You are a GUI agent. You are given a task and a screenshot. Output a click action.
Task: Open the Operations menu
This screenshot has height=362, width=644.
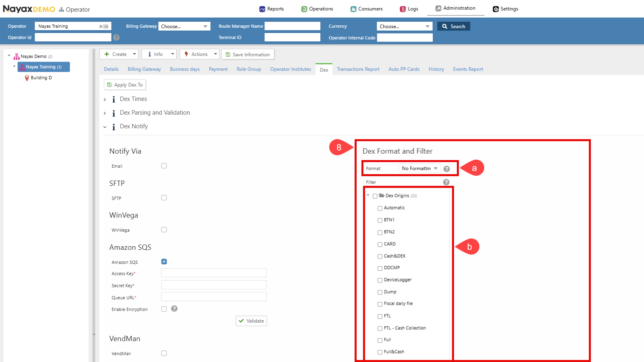click(317, 9)
